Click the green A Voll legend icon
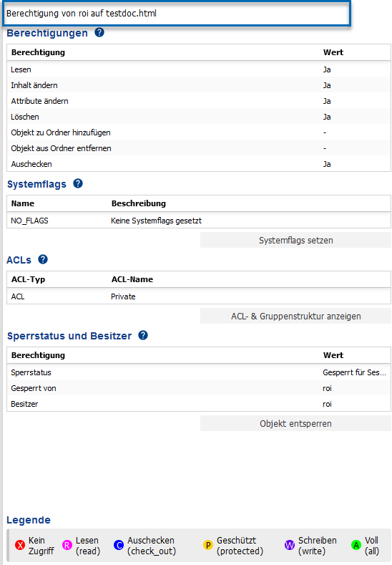 point(356,545)
